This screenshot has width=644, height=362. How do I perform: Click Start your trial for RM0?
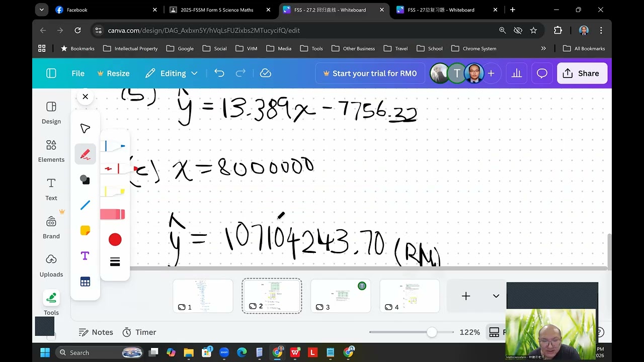tap(370, 73)
